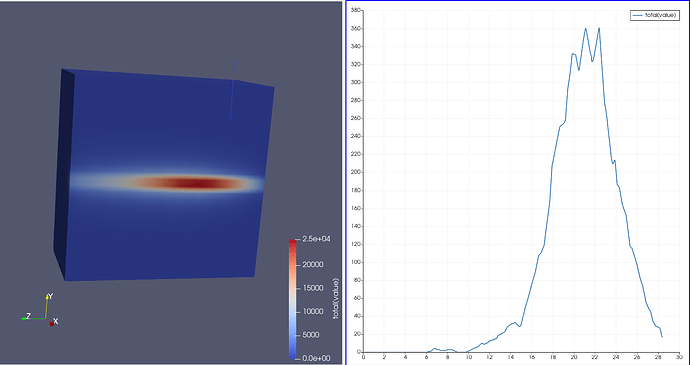Click the 3D orientation axes widget
690x365 pixels.
click(x=40, y=310)
